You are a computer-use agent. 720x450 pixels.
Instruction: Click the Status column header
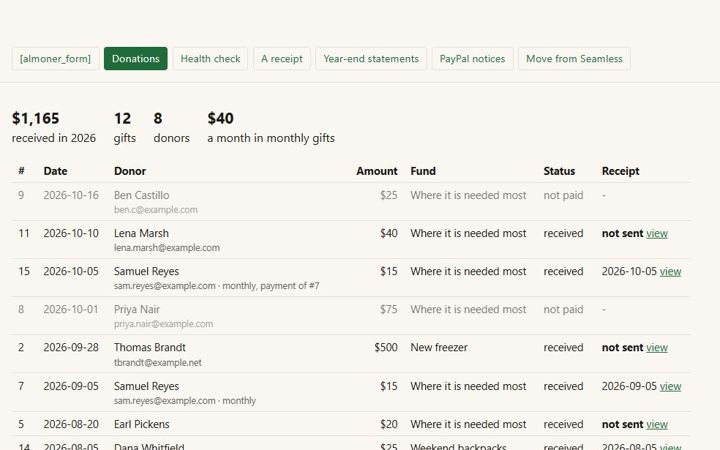tap(559, 171)
